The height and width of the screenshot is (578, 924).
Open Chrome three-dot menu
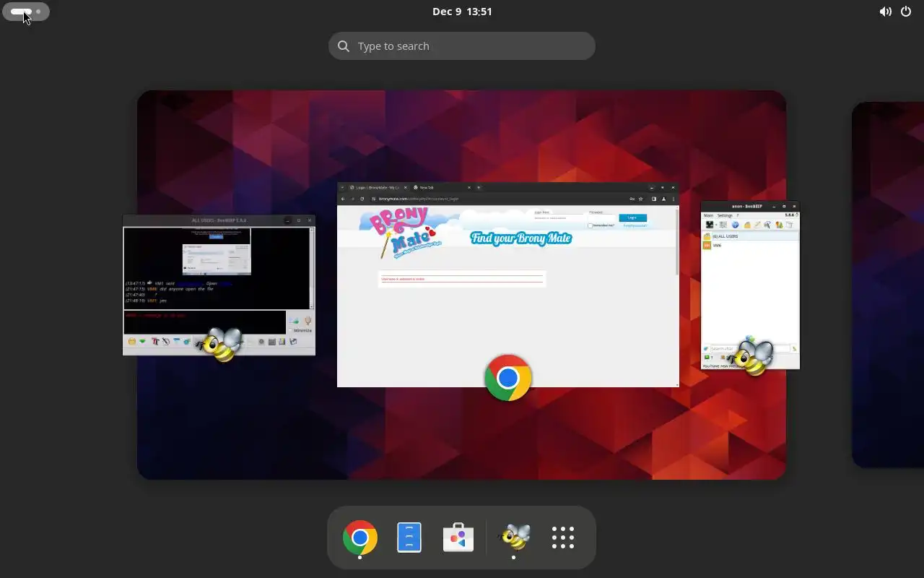674,199
